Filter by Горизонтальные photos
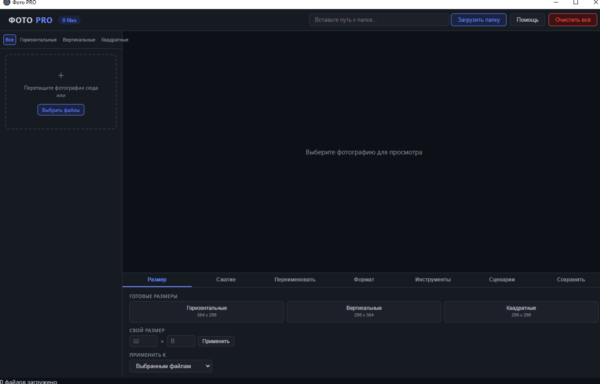The image size is (600, 384). 38,40
